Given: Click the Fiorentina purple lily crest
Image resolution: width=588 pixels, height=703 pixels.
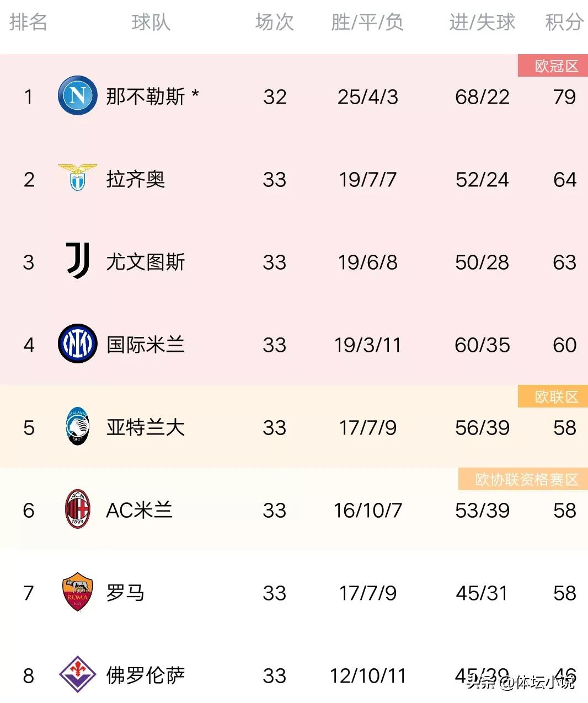Looking at the screenshot, I should click(78, 674).
